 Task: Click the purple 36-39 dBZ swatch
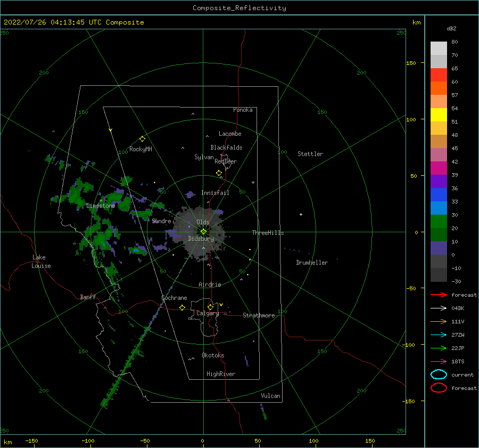(x=439, y=181)
